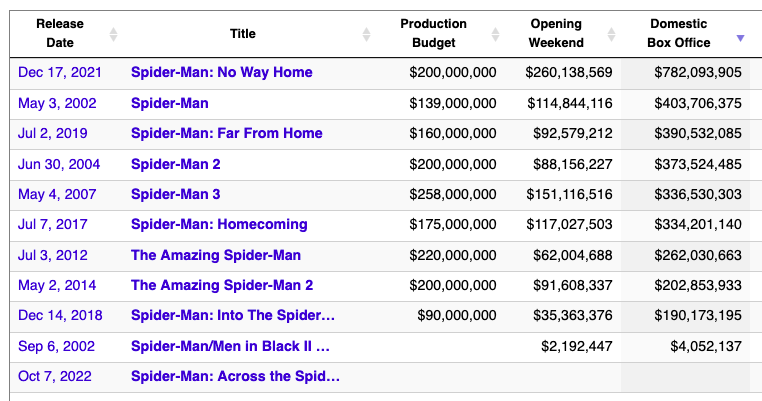The height and width of the screenshot is (401, 762).
Task: Open the Spider-Man 3 movie page
Action: pos(175,194)
